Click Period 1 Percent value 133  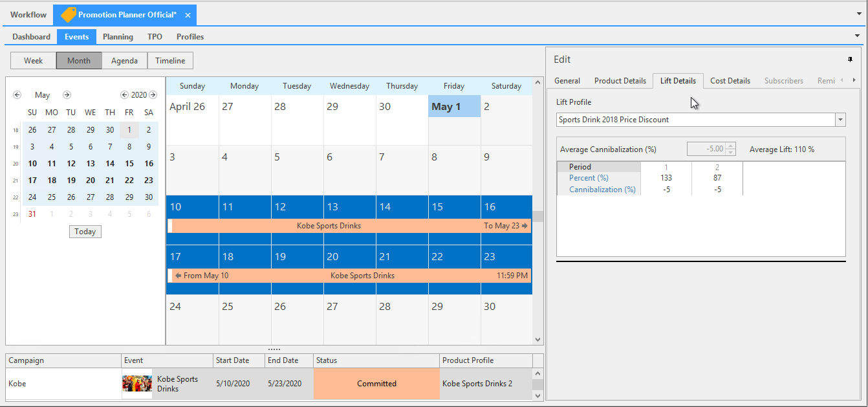click(x=666, y=178)
